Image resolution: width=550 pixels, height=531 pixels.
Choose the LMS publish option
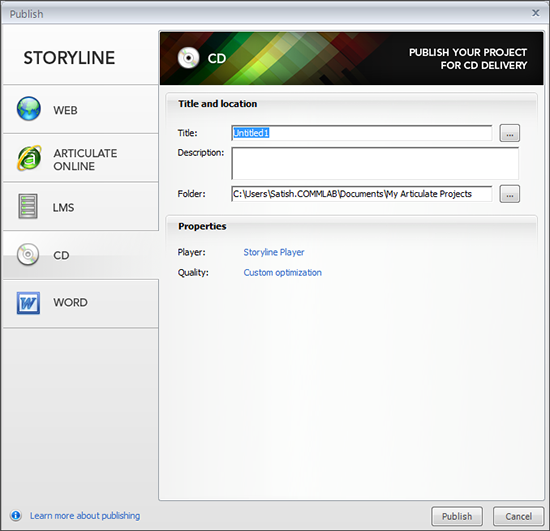(x=81, y=207)
